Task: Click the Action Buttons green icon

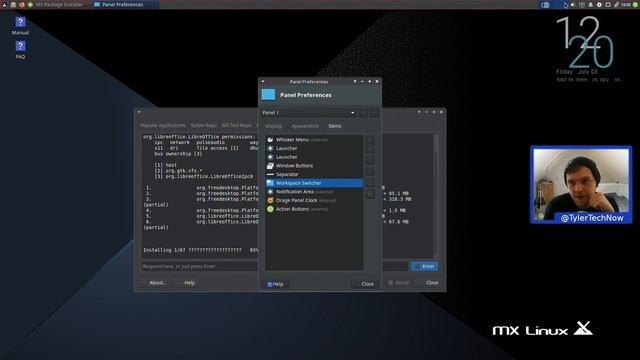Action: pos(270,209)
